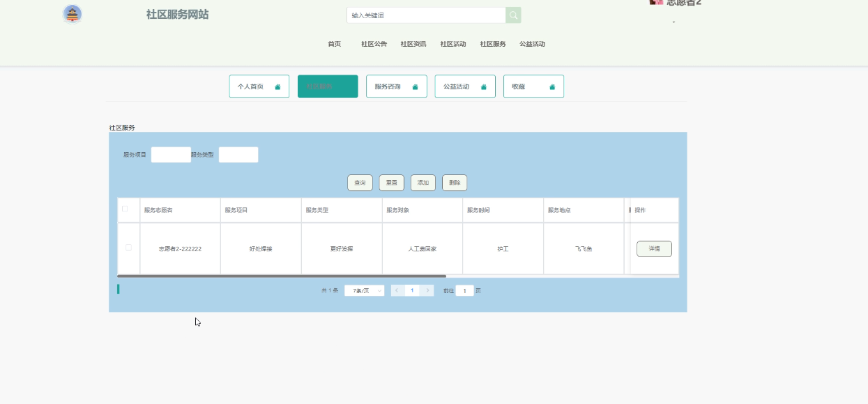Open 详情 for the 志愿者2 row

point(654,248)
